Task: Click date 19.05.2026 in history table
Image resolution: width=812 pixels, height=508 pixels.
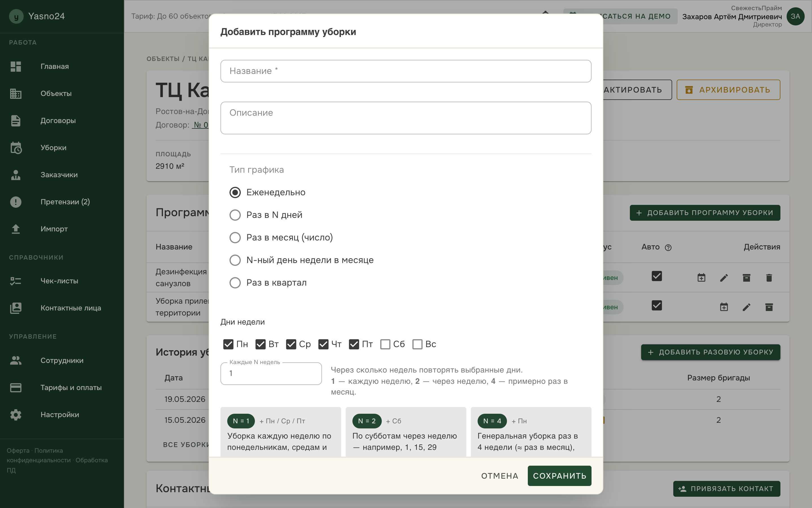Action: [185, 399]
